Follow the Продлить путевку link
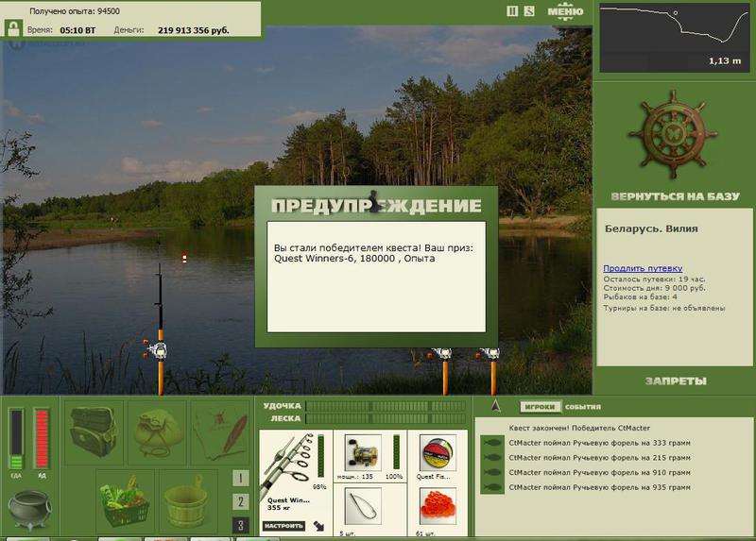 tap(643, 268)
